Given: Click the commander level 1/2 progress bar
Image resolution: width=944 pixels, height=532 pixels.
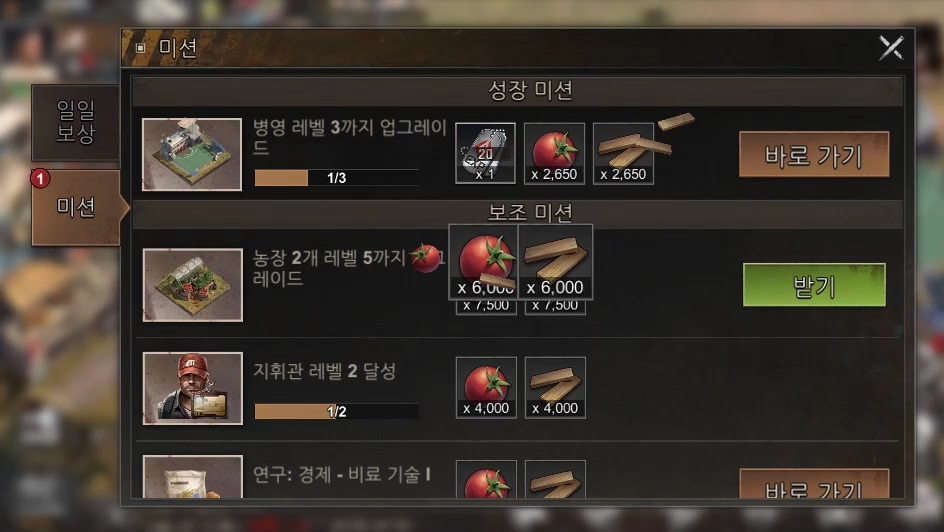Looking at the screenshot, I should [337, 411].
